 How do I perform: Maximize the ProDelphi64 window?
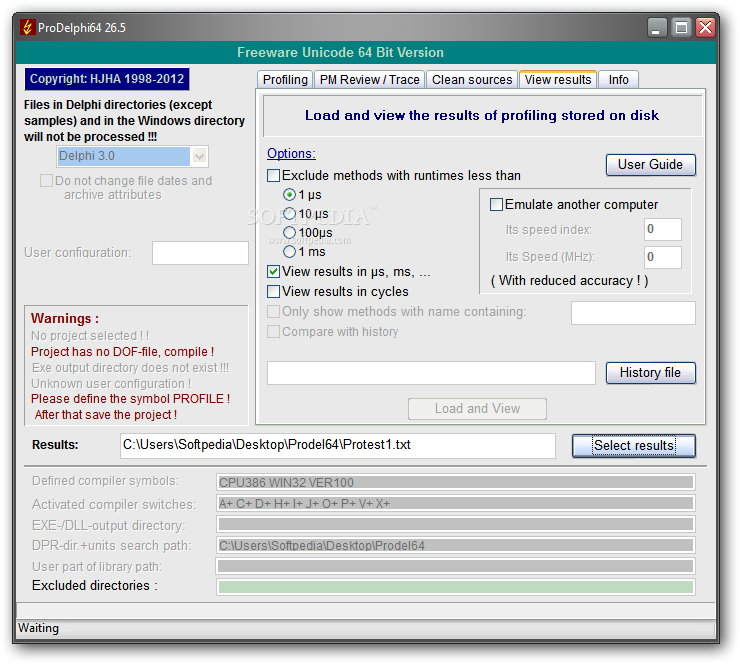pyautogui.click(x=681, y=27)
